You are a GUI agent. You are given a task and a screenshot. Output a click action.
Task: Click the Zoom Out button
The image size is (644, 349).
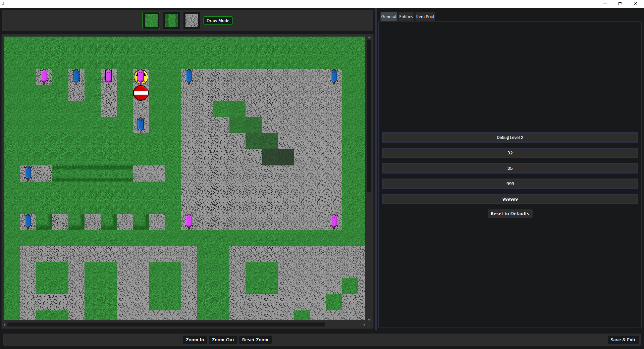tap(223, 340)
